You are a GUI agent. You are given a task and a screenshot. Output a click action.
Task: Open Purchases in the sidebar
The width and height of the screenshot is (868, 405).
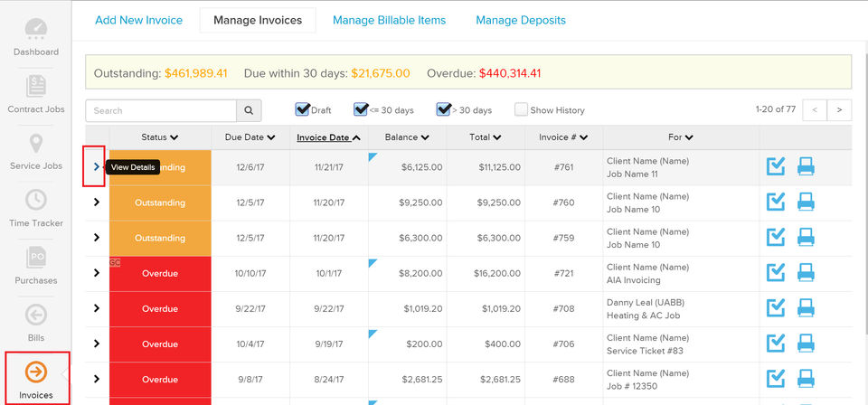[36, 266]
